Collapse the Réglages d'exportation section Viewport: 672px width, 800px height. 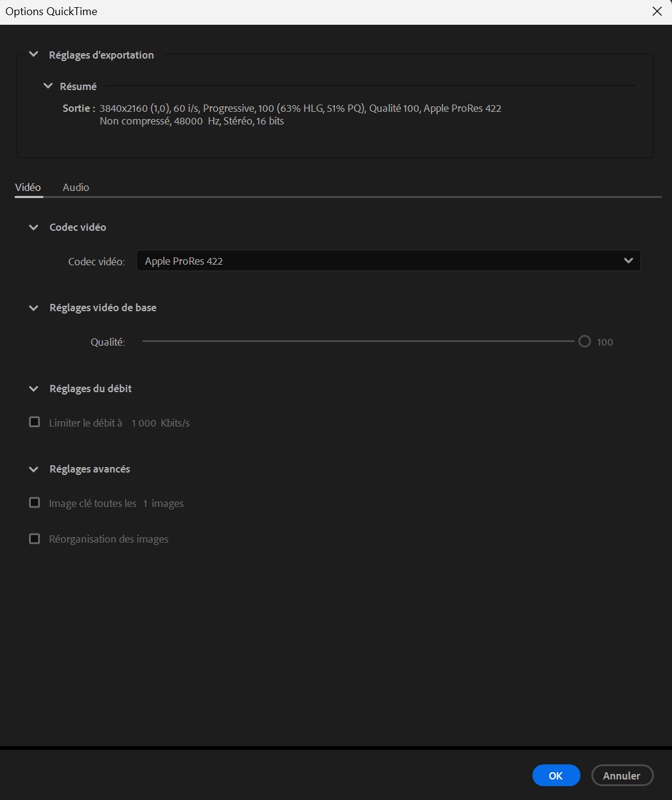pos(34,54)
